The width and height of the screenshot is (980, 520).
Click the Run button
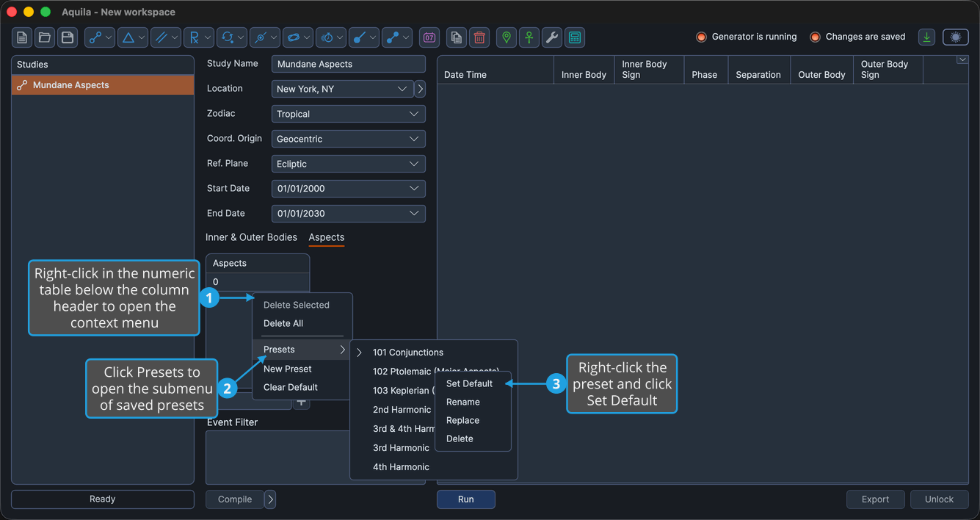(x=466, y=499)
